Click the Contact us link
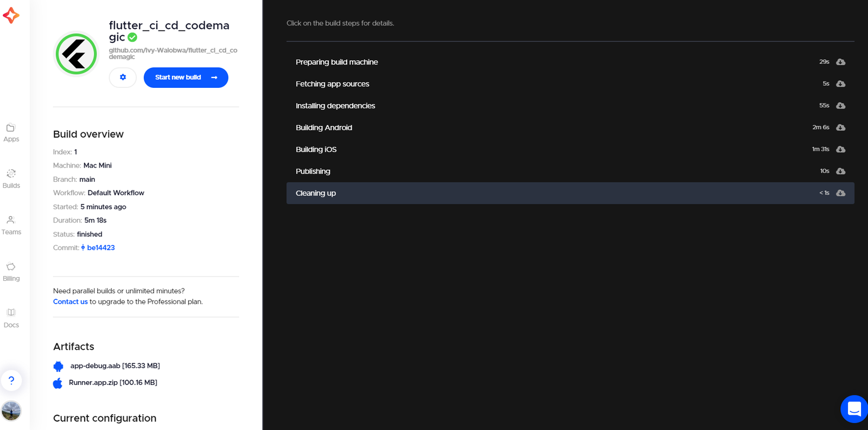Screen dimensions: 868x430 pos(70,302)
